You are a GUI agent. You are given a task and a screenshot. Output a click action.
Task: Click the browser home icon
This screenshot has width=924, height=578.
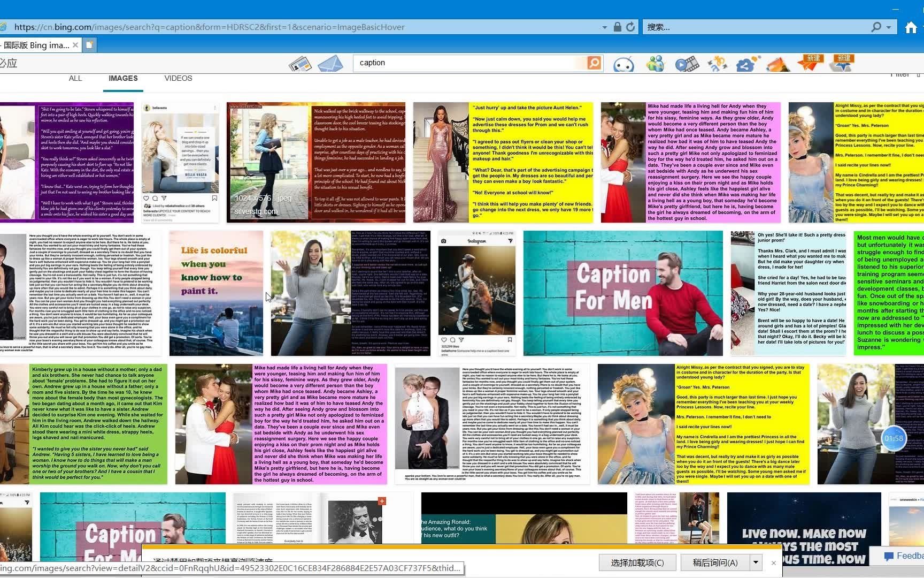tap(911, 27)
